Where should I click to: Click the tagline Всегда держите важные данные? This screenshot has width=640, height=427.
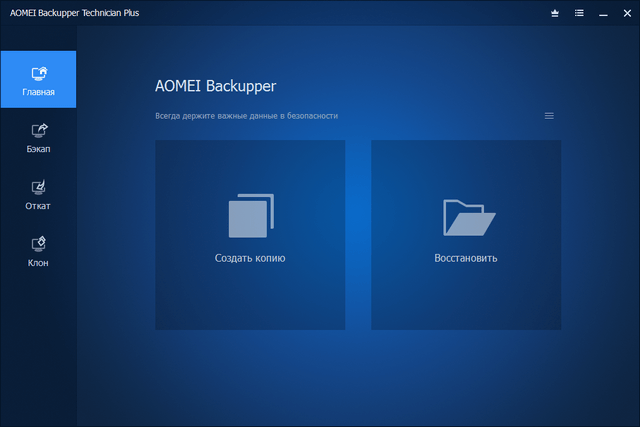(x=246, y=116)
